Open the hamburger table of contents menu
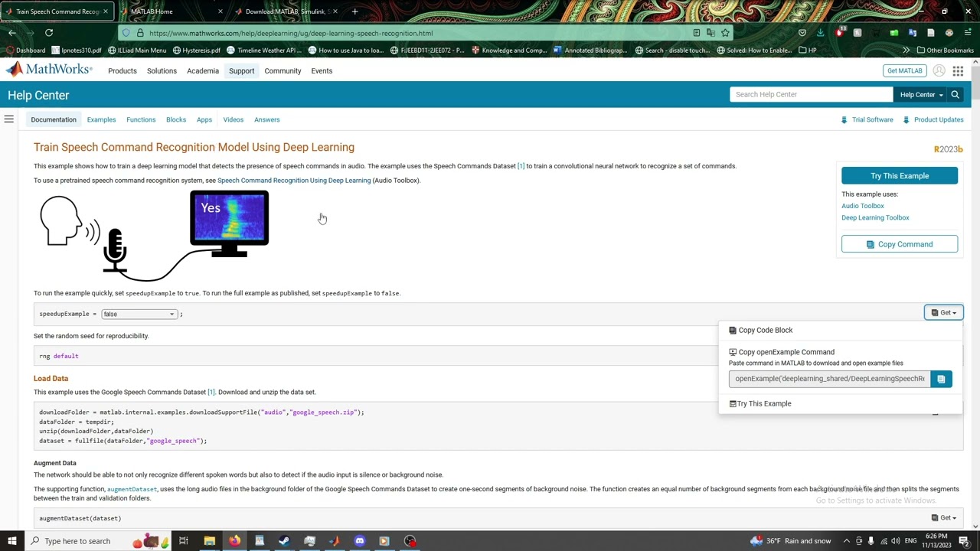This screenshot has height=551, width=980. [9, 119]
